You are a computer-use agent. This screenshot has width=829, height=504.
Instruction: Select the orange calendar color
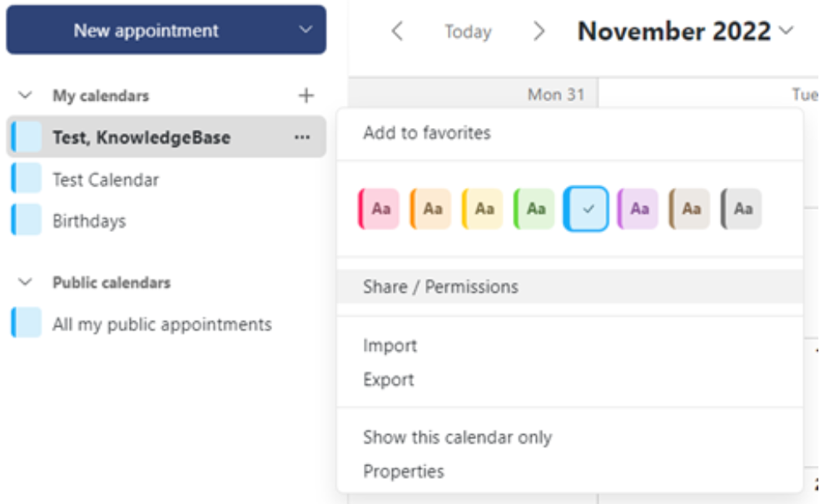[x=430, y=208]
